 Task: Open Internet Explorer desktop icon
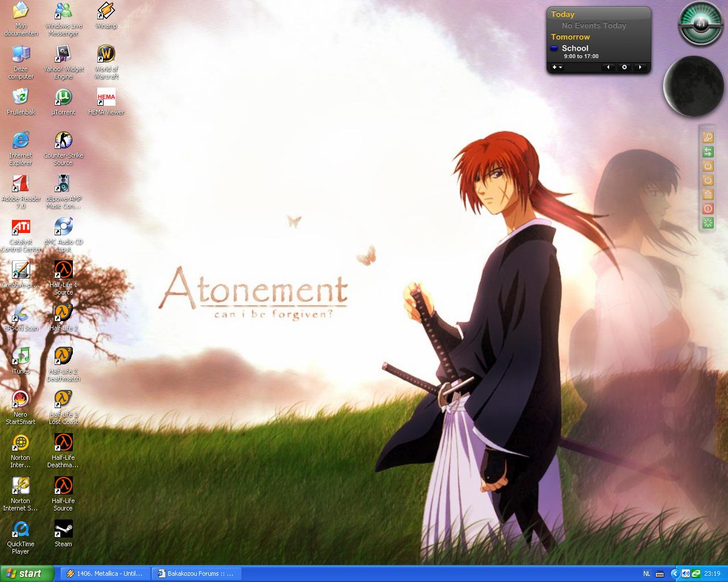coord(20,149)
